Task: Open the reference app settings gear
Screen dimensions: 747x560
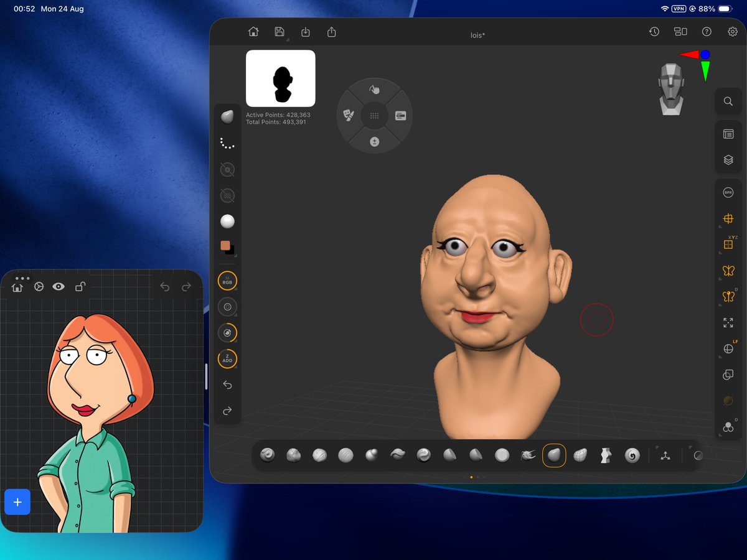Action: pyautogui.click(x=39, y=286)
